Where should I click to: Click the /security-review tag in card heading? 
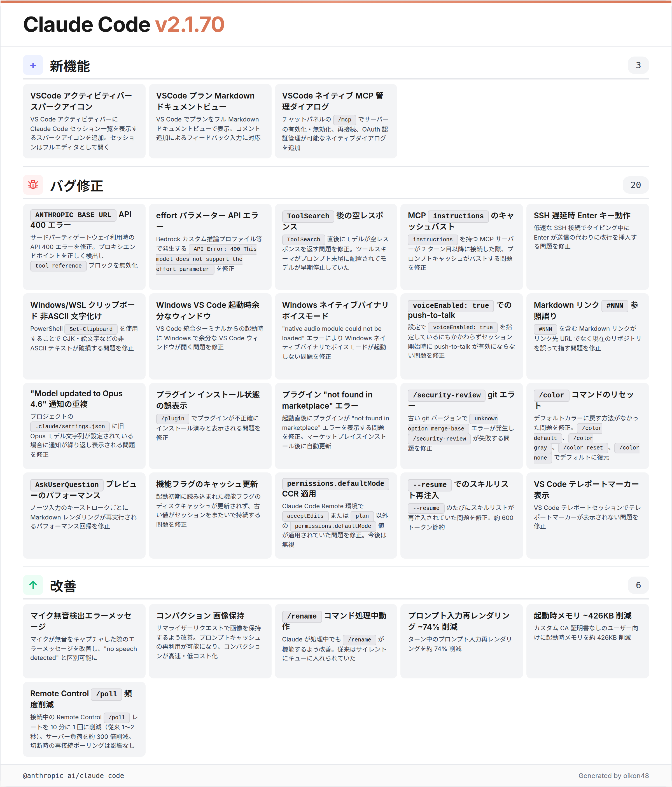[447, 395]
